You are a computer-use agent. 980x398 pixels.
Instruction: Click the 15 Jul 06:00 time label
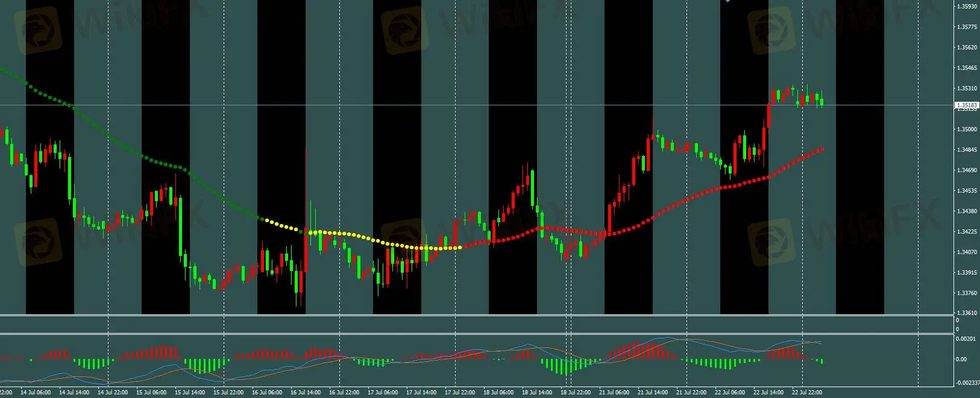(x=151, y=393)
